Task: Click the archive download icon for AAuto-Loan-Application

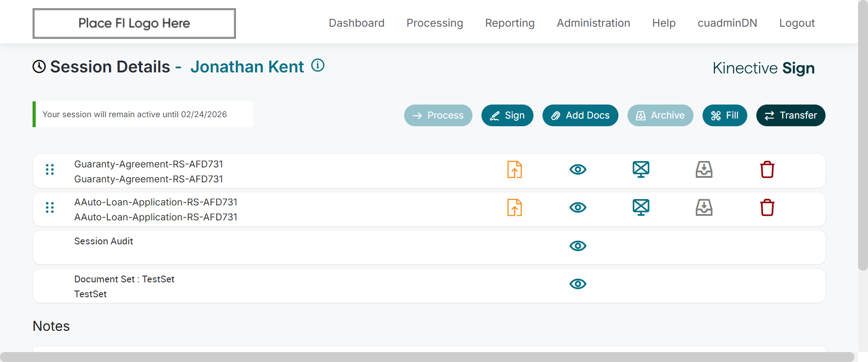Action: 704,208
